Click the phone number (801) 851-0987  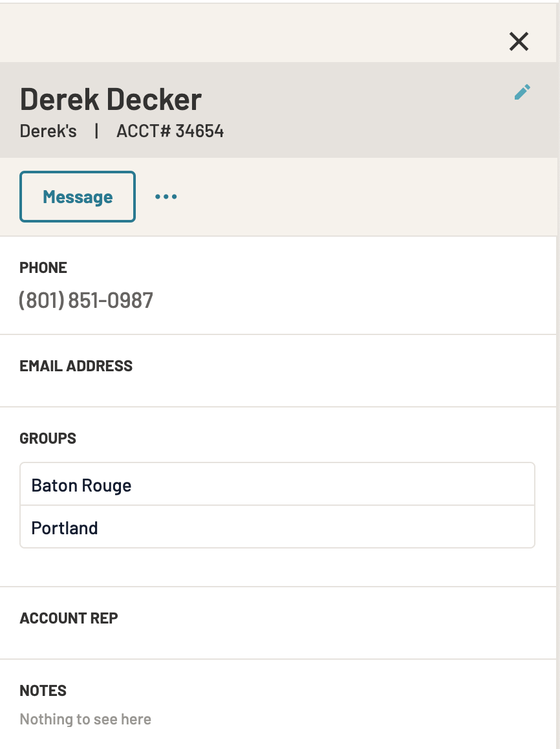(x=86, y=301)
